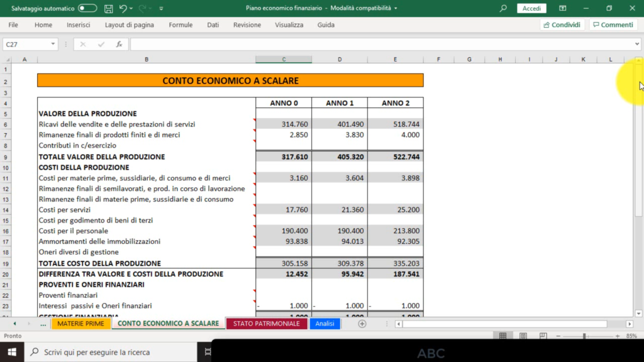Add a new sheet with plus icon
644x362 pixels.
click(362, 324)
